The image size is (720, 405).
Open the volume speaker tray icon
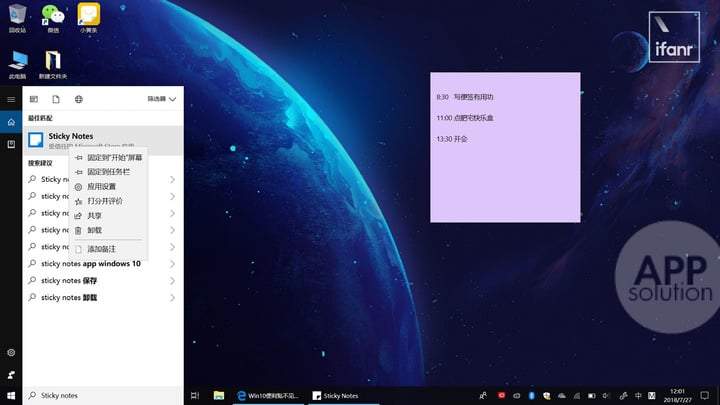(607, 395)
